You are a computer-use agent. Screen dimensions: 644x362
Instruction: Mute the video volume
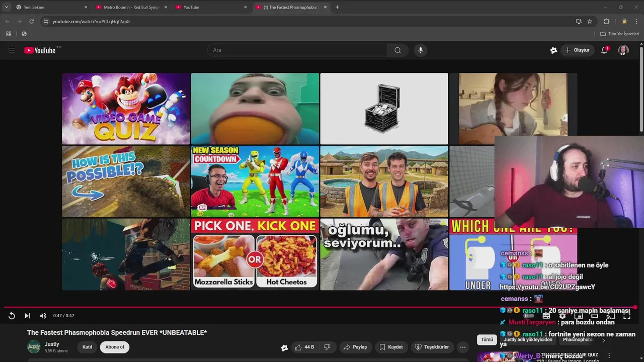43,316
